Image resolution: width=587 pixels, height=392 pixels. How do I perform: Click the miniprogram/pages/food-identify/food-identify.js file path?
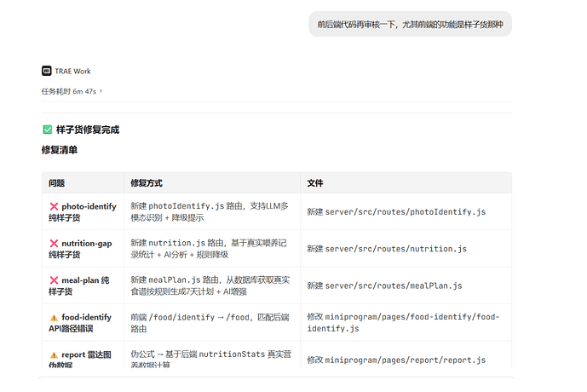pyautogui.click(x=403, y=323)
